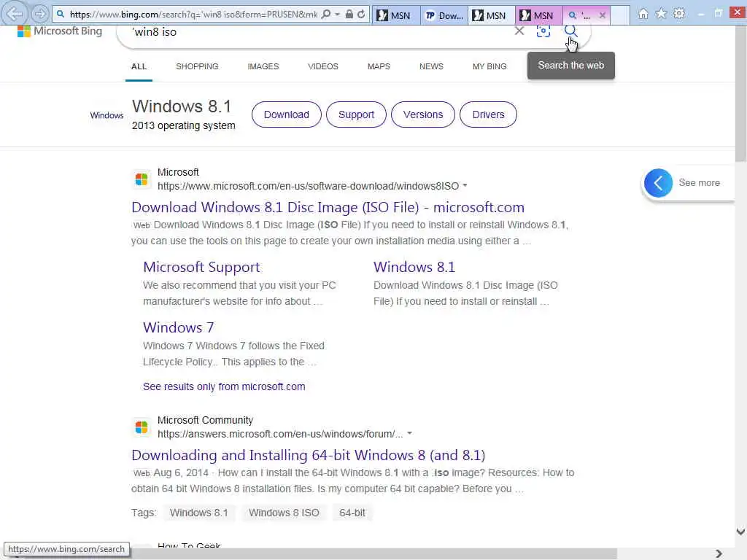This screenshot has width=747, height=560.
Task: Open the Windows 7 sublink
Action: click(178, 327)
